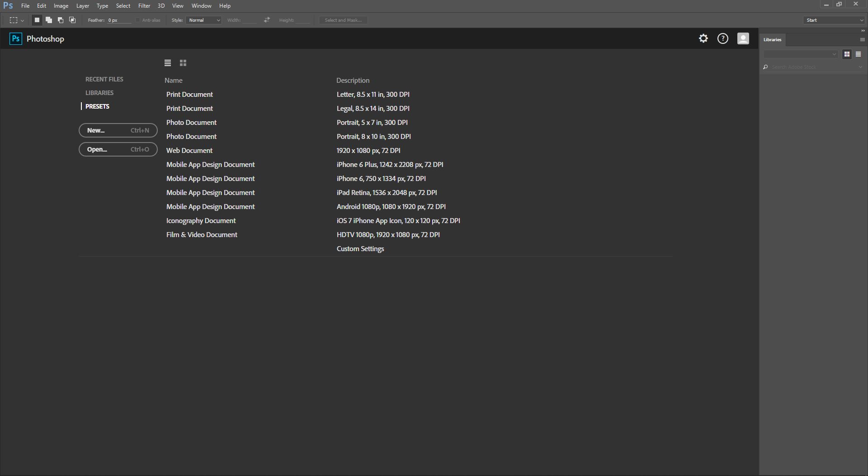Enable the Anti-alias checkbox

coord(138,20)
